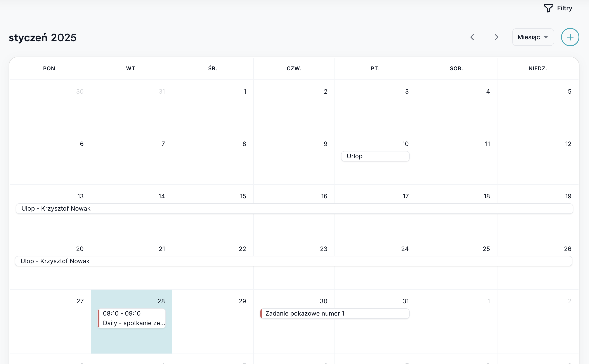The width and height of the screenshot is (589, 364).
Task: Click the dropdown arrow beside Miesiąc
Action: click(546, 37)
